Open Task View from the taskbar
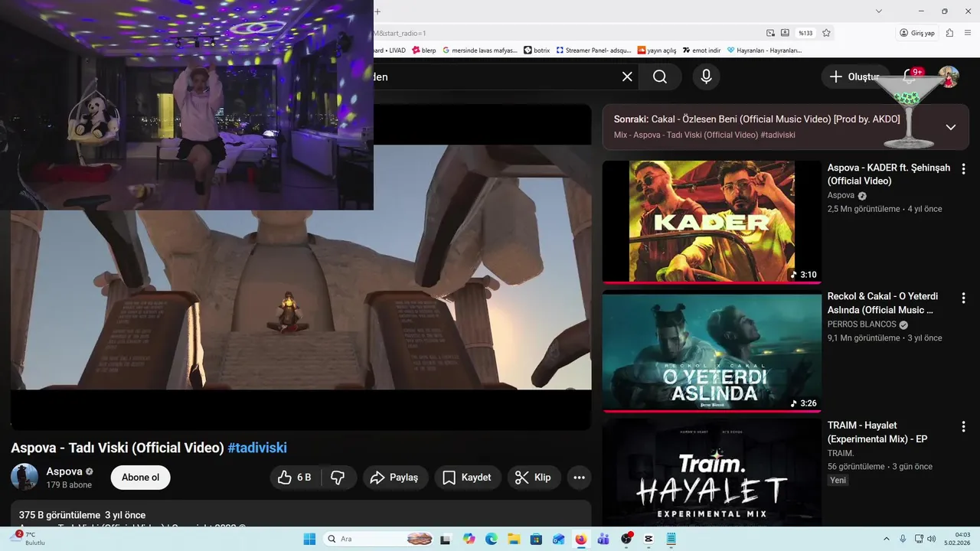Viewport: 980px width, 551px height. pyautogui.click(x=446, y=539)
